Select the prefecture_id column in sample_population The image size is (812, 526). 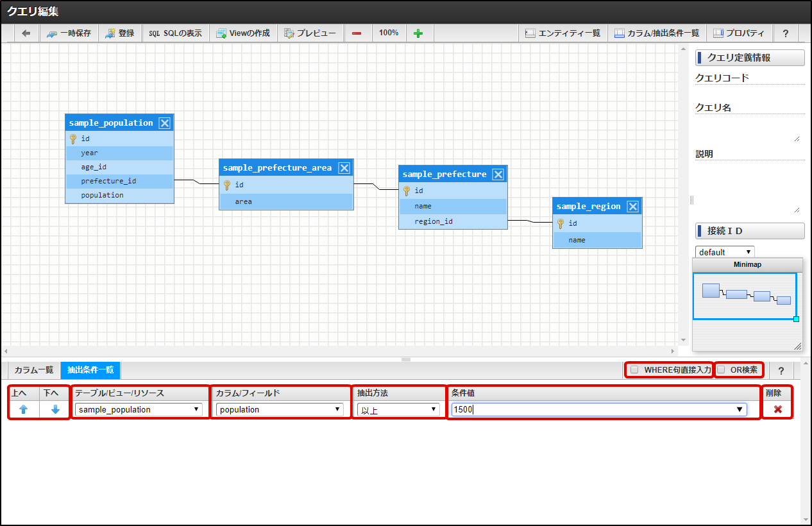coord(120,181)
